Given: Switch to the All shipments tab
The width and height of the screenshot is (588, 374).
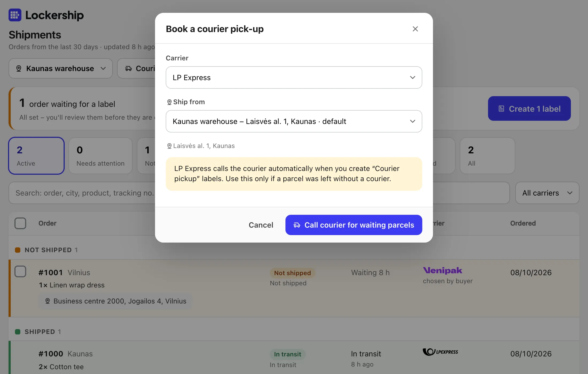Looking at the screenshot, I should point(488,156).
